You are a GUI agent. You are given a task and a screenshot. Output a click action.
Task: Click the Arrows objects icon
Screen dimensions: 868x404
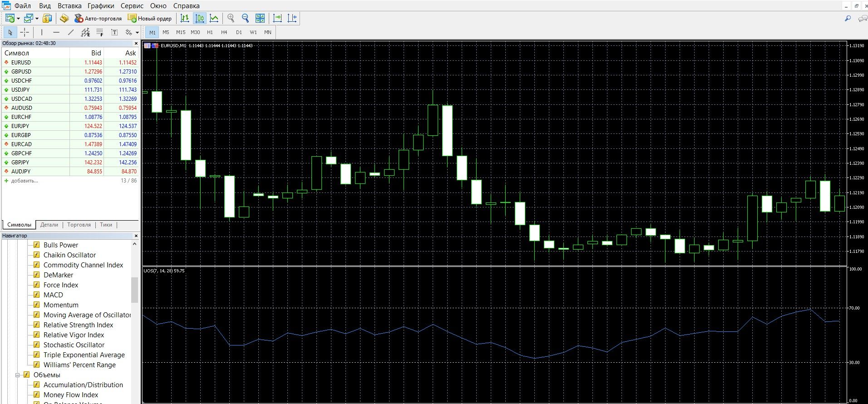pyautogui.click(x=129, y=32)
